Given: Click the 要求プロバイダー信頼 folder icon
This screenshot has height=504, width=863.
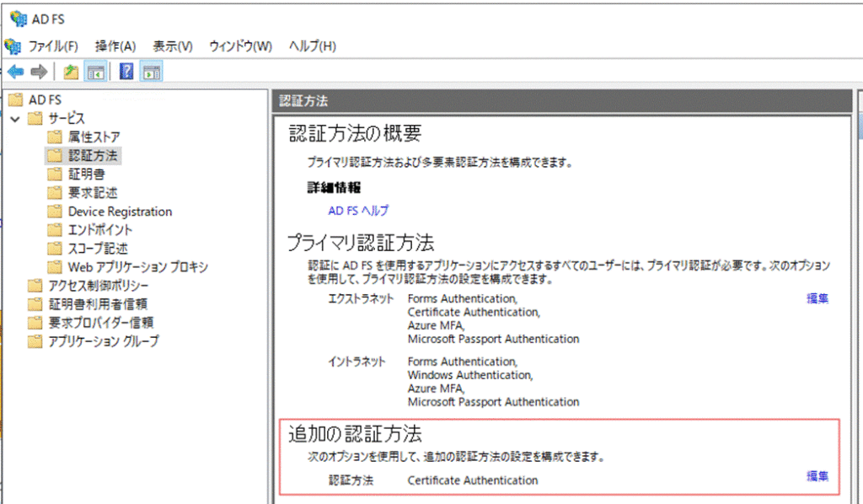Looking at the screenshot, I should [35, 323].
